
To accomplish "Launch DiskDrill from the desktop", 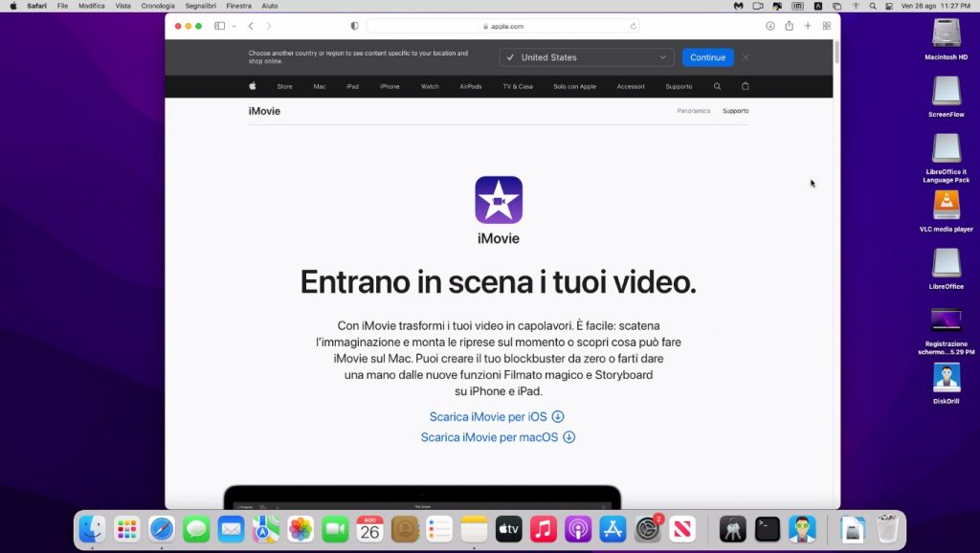I will point(946,378).
